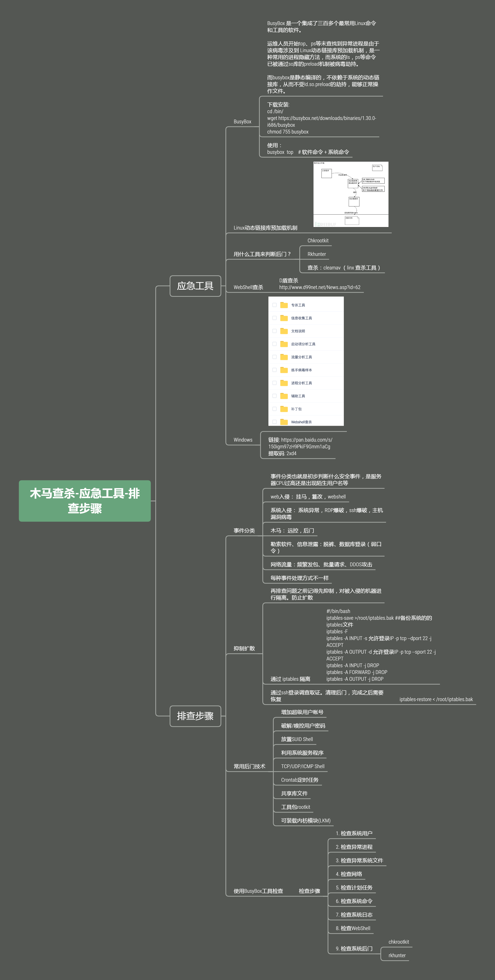Click the 流量分析工具 folder icon
The width and height of the screenshot is (495, 980).
(x=284, y=357)
